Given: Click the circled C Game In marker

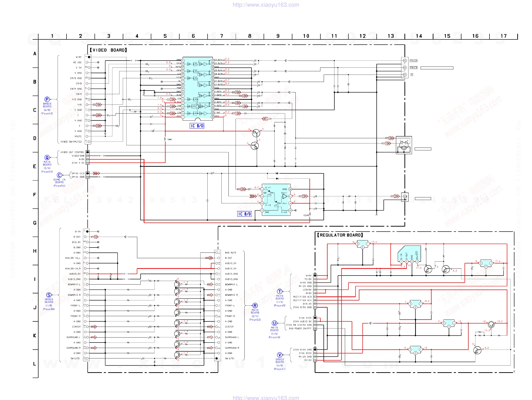Looking at the screenshot, I should (59, 175).
